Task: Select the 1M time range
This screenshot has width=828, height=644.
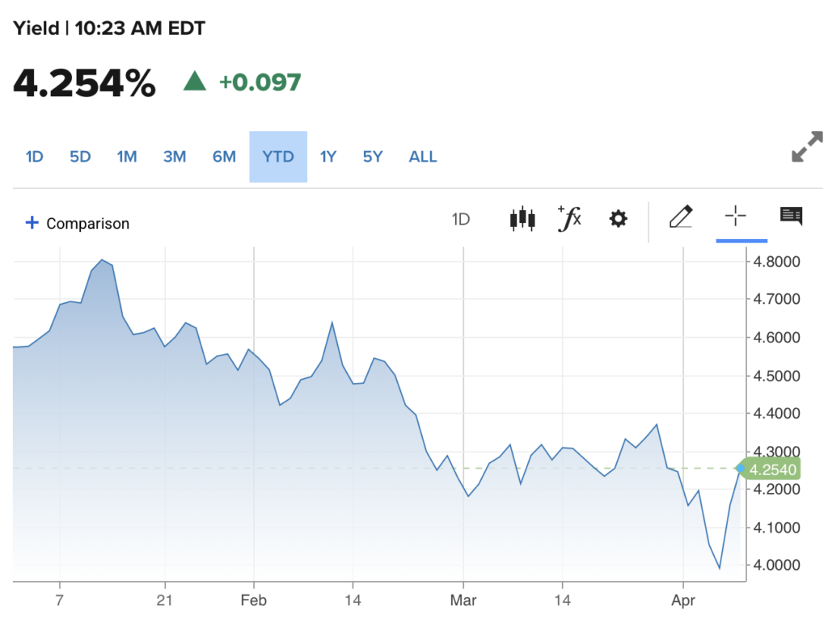Action: pos(127,157)
